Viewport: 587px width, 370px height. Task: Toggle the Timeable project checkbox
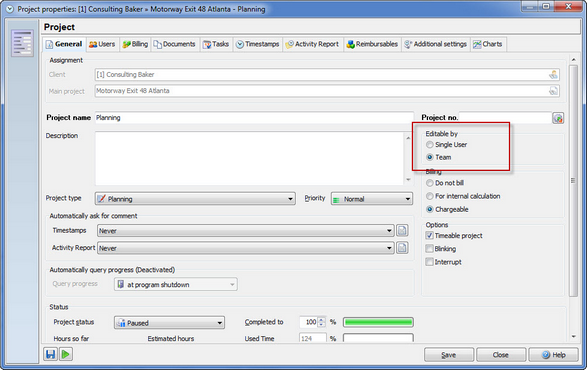pyautogui.click(x=429, y=236)
